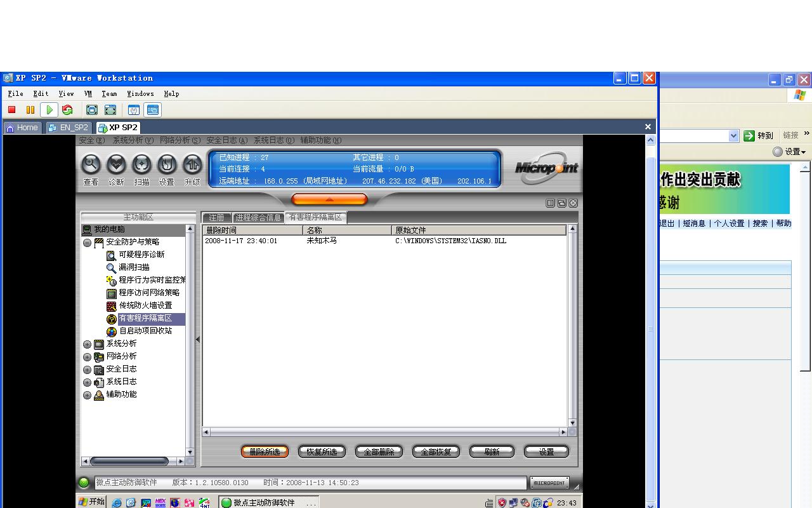Switch to the VMware Home tab
812x508 pixels.
(x=22, y=127)
